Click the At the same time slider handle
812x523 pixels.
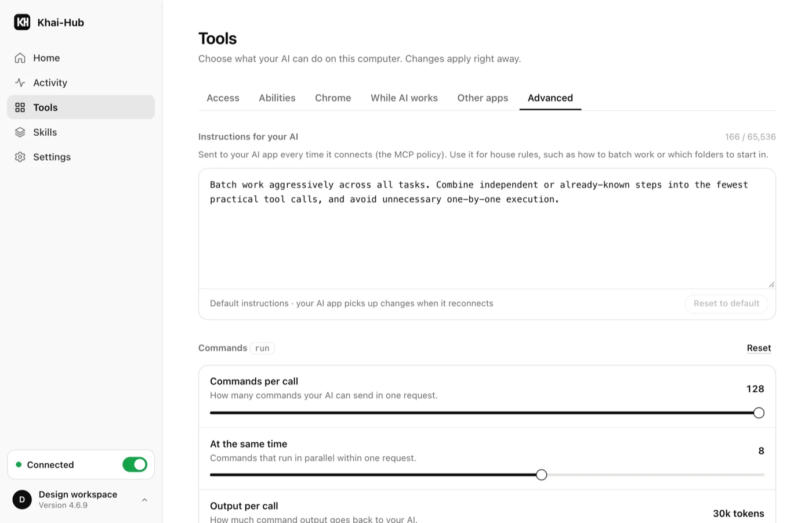[541, 475]
